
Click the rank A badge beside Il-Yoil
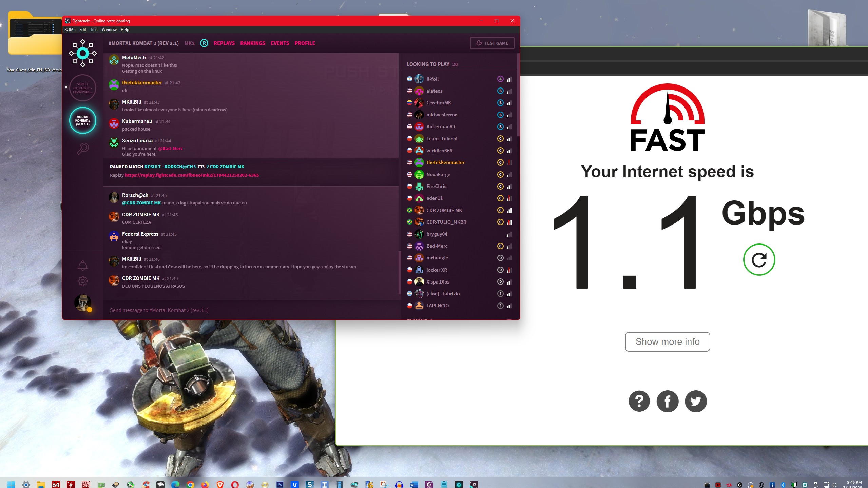(x=500, y=79)
